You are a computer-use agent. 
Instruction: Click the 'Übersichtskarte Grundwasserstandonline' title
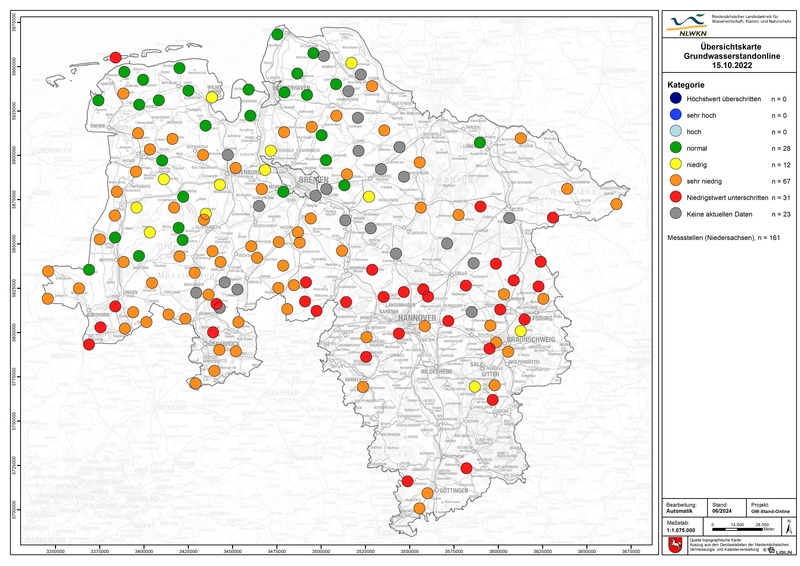(729, 59)
